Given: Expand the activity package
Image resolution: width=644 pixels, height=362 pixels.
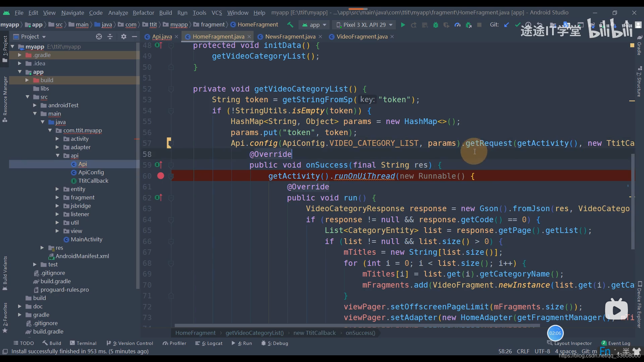Looking at the screenshot, I should pyautogui.click(x=57, y=139).
